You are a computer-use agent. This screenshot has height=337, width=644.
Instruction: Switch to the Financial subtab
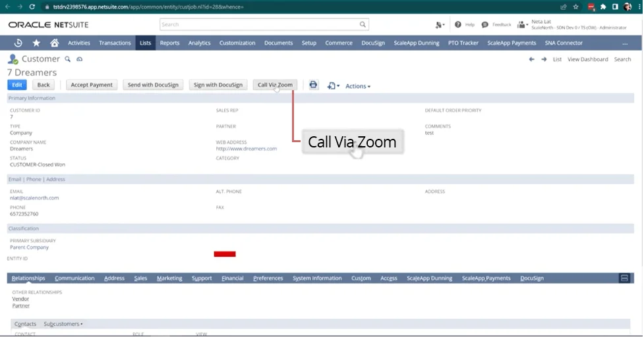tap(232, 278)
